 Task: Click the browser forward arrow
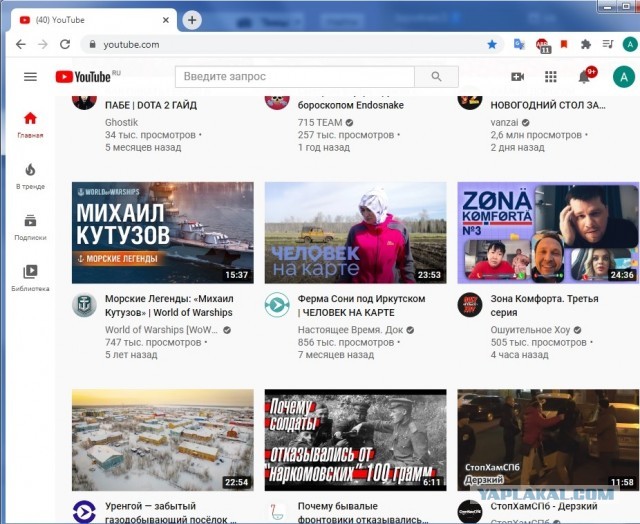pos(43,44)
